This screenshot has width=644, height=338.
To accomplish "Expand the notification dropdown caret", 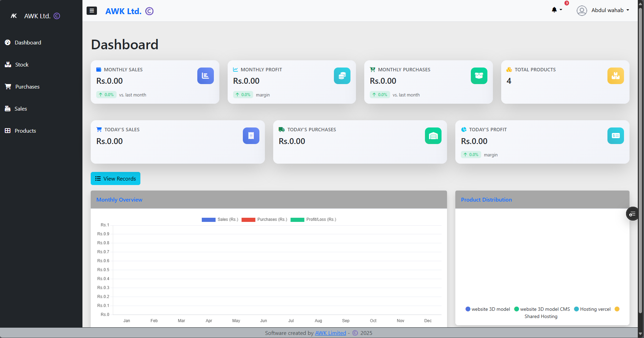I will pos(561,10).
